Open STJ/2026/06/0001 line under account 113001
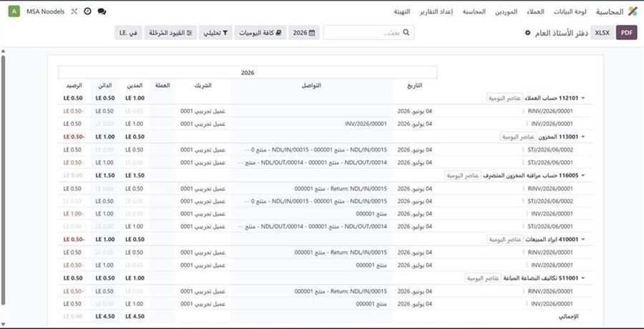Viewport: 644px width, 329px height. pos(550,162)
